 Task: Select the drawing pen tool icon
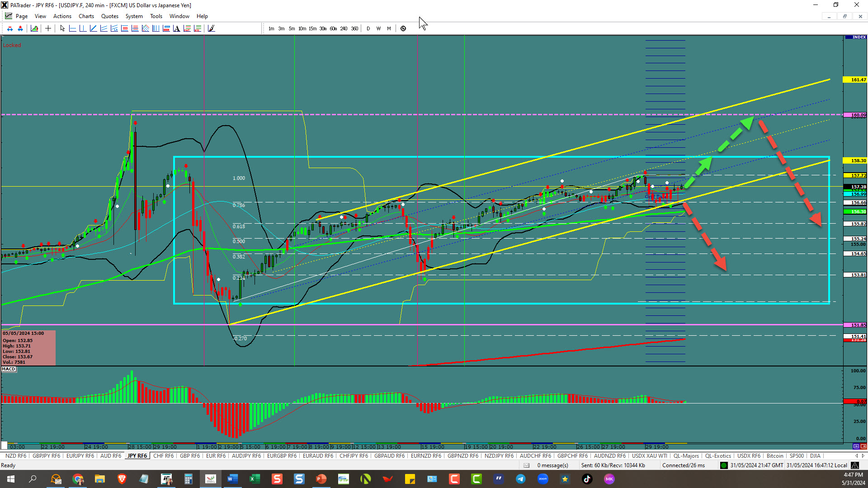click(x=211, y=28)
